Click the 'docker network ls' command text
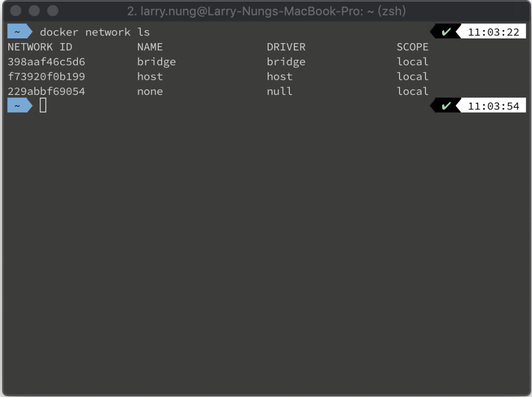 pos(95,32)
